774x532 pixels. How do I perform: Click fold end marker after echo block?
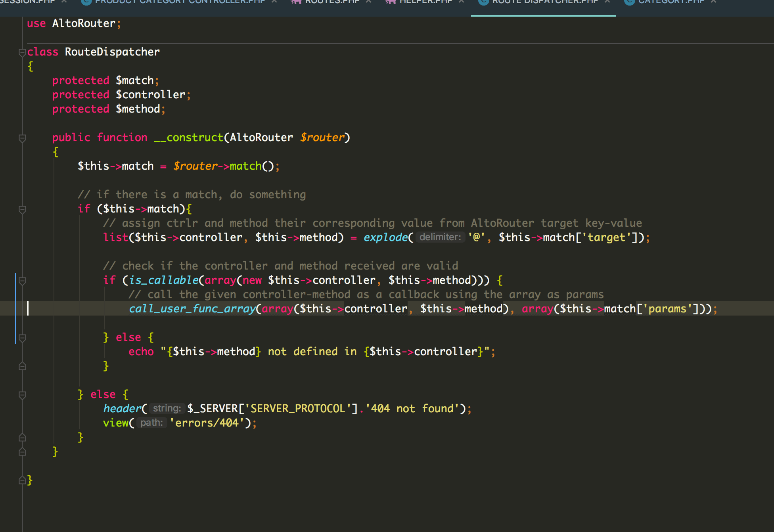[x=23, y=366]
